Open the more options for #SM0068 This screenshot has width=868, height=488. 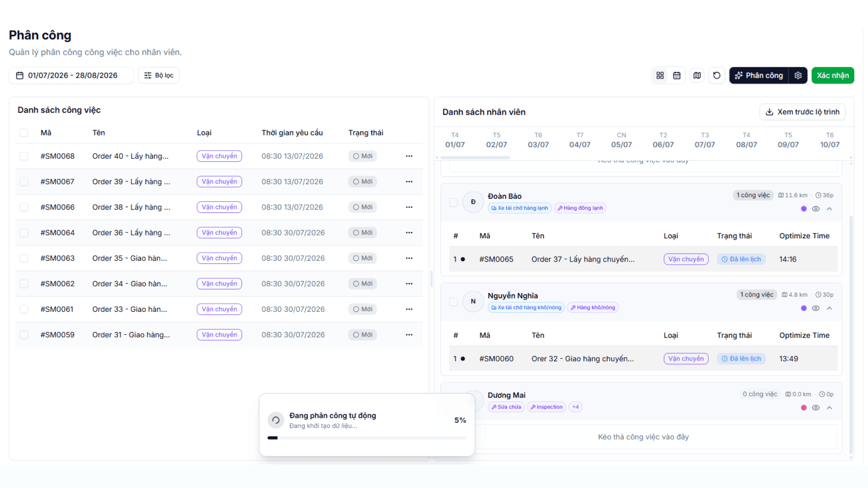pos(409,156)
